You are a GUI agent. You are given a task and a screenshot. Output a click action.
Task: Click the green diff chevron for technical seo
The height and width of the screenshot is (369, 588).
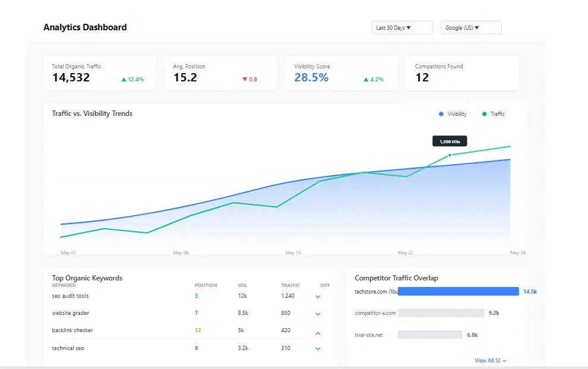[318, 348]
